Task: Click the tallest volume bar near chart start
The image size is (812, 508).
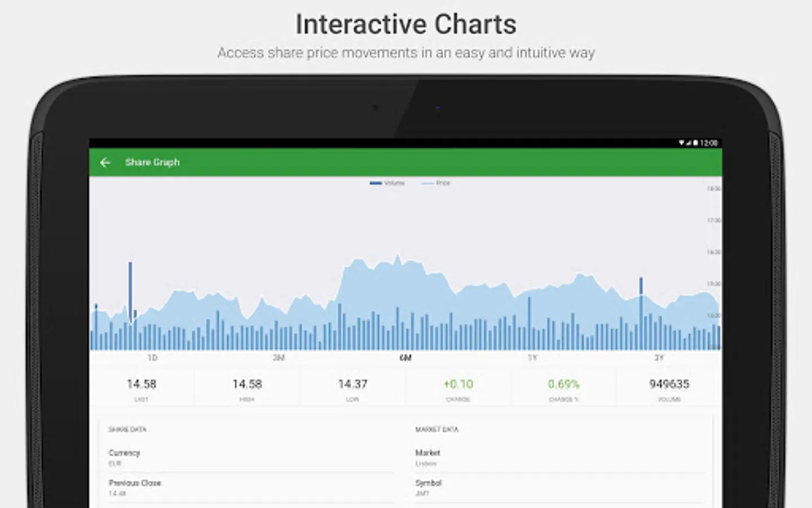Action: point(130,305)
